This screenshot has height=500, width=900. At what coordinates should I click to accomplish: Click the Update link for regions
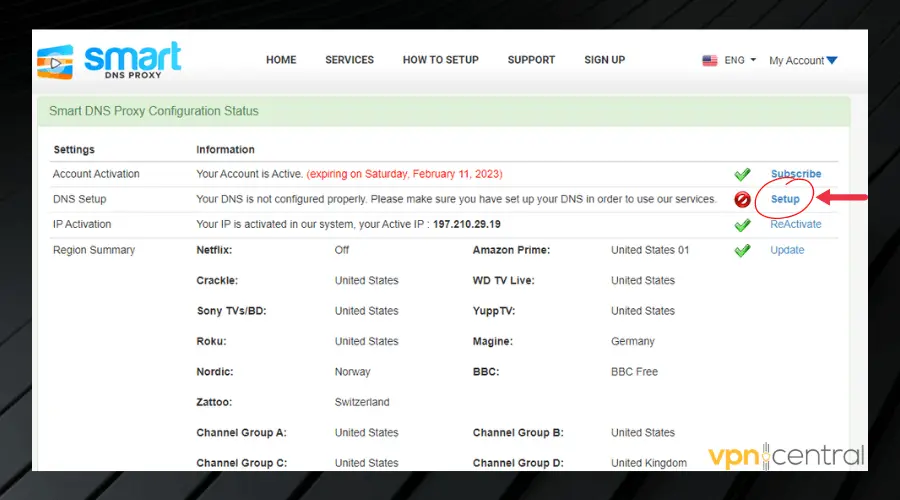tap(786, 250)
